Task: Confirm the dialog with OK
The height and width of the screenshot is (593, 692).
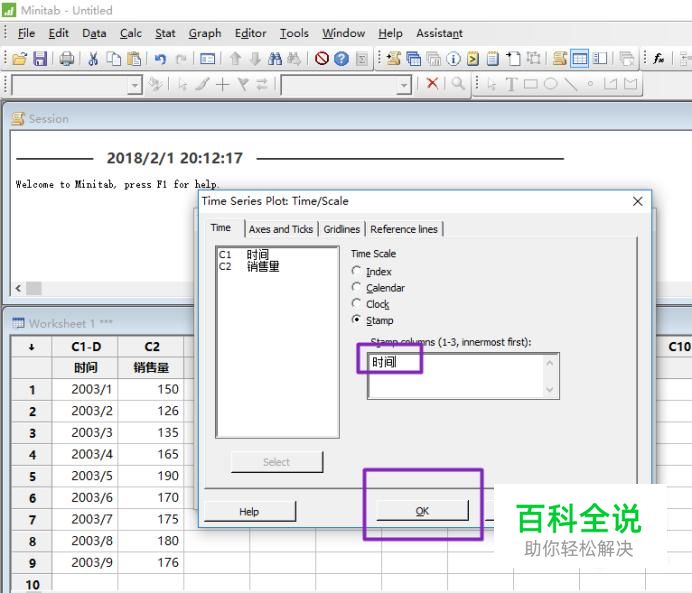Action: pos(422,511)
